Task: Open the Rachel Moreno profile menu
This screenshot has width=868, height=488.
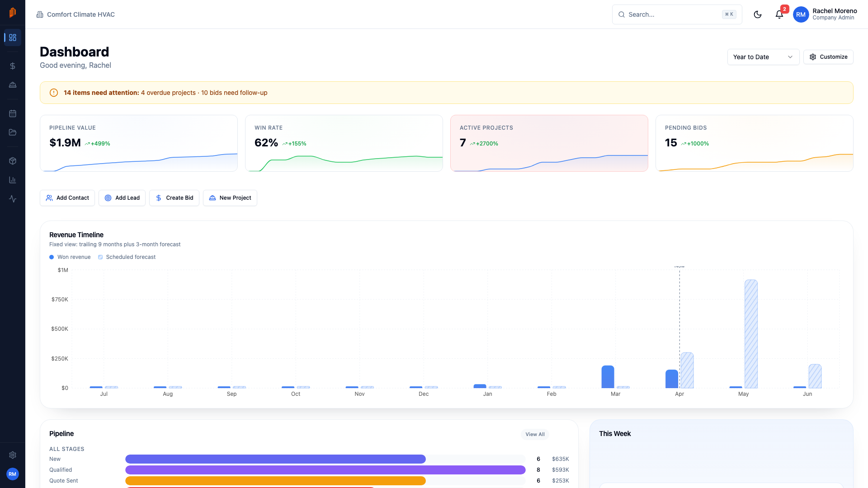Action: (825, 14)
